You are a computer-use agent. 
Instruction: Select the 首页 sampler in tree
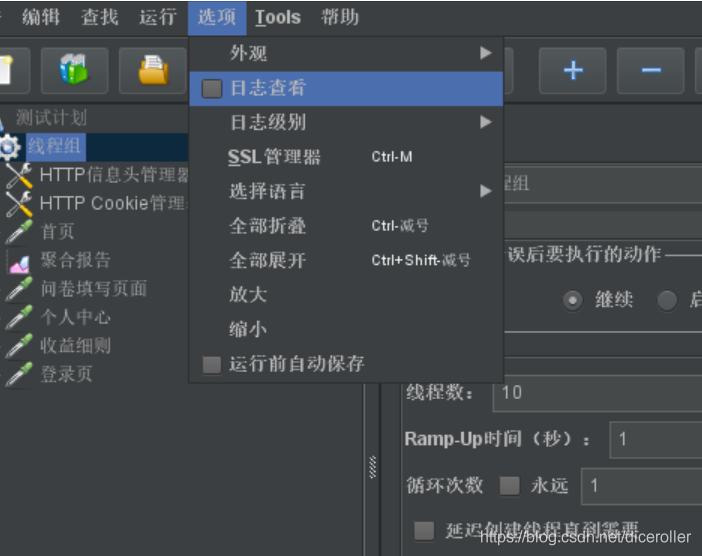57,232
